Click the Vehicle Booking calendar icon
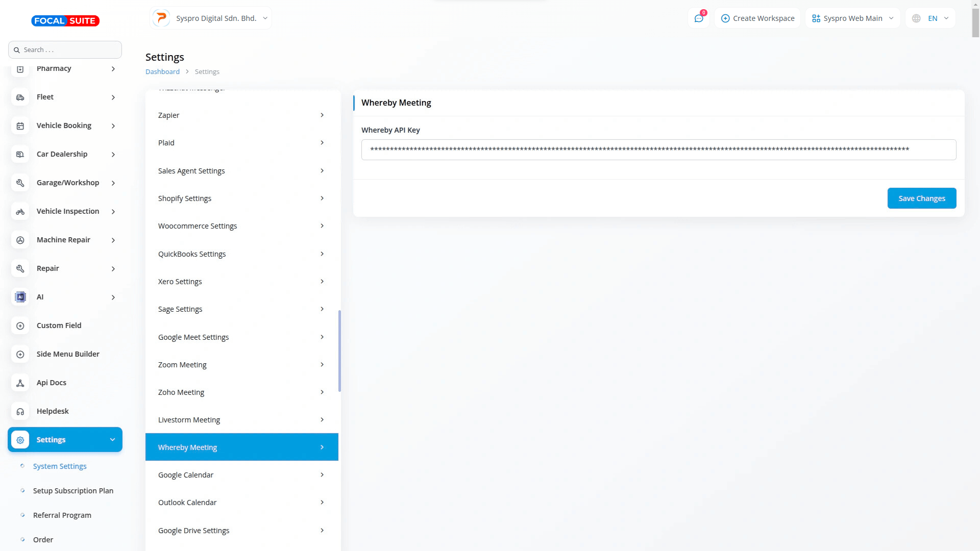 pyautogui.click(x=20, y=126)
